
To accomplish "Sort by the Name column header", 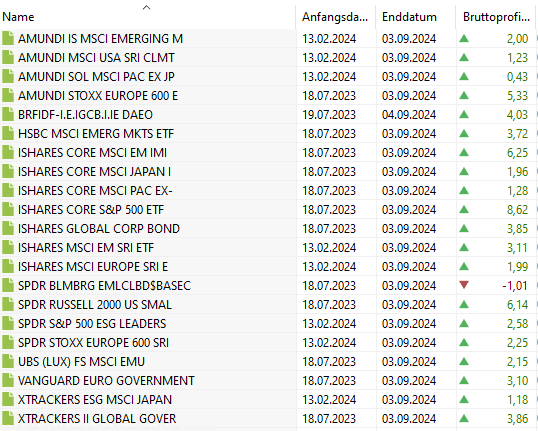I will (x=18, y=17).
